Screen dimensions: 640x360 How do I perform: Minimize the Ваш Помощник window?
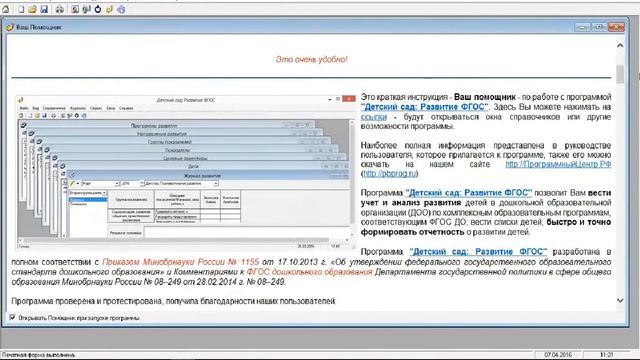point(582,27)
